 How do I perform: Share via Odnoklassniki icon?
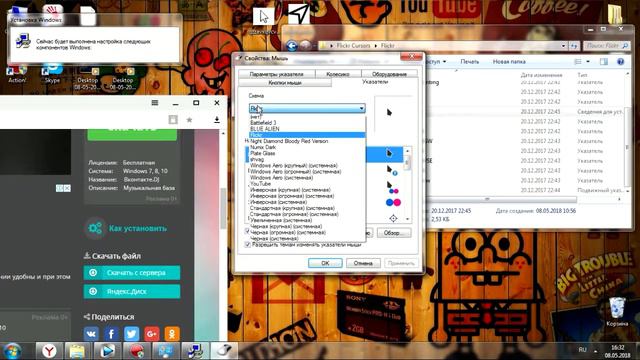point(172,334)
